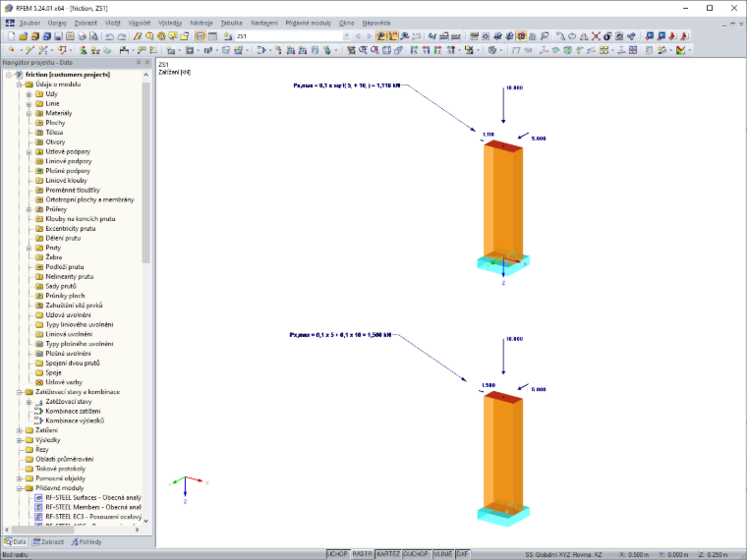Click the Open file folder icon
The image size is (747, 560).
pos(23,36)
